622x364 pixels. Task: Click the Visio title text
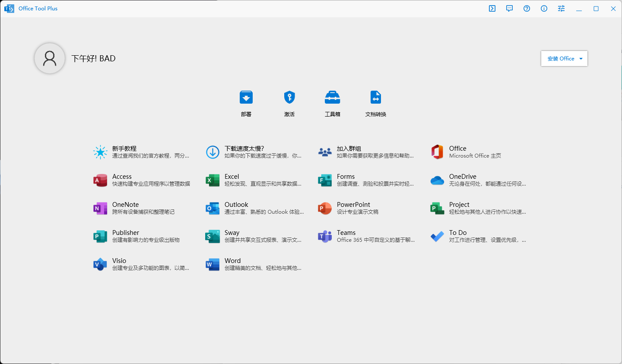click(x=119, y=261)
